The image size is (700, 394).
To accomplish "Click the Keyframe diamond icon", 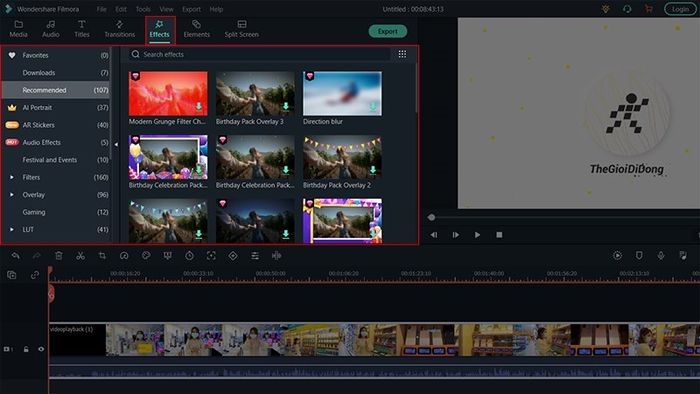I will [x=233, y=256].
